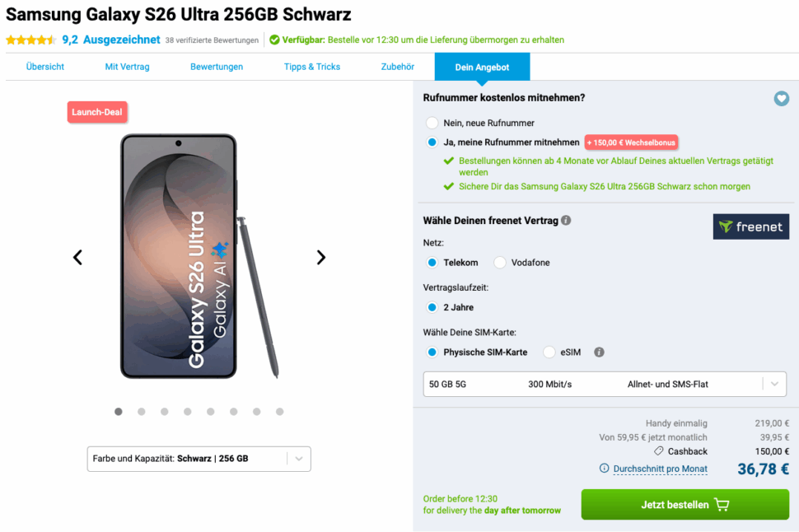Expand the tariff selector chevron arrow
This screenshot has width=799, height=532.
773,384
